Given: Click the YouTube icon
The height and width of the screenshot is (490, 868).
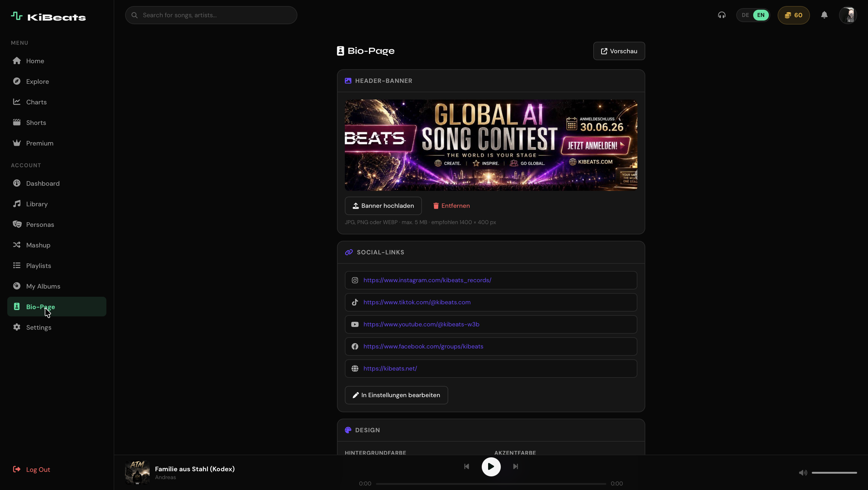Looking at the screenshot, I should (x=355, y=325).
